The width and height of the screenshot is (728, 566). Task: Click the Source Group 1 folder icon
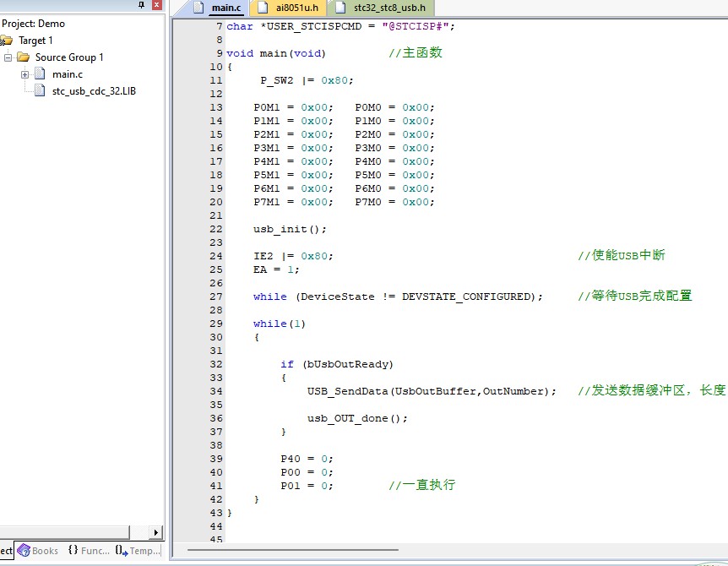[23, 57]
